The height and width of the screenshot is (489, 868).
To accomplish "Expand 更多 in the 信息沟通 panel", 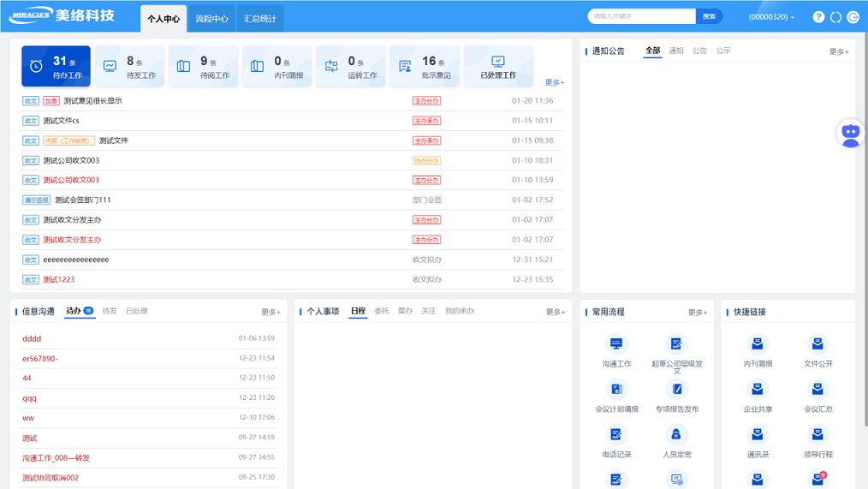I will point(271,312).
